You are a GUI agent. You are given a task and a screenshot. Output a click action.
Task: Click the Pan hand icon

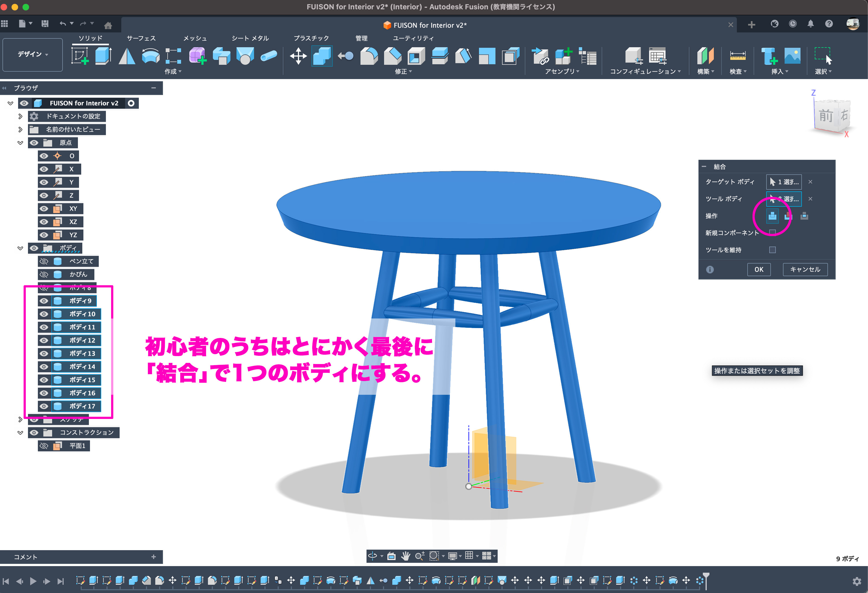406,556
